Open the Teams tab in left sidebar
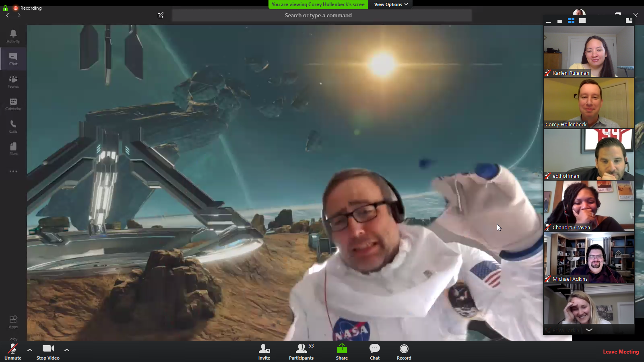Viewport: 644px width, 362px height. pyautogui.click(x=13, y=81)
